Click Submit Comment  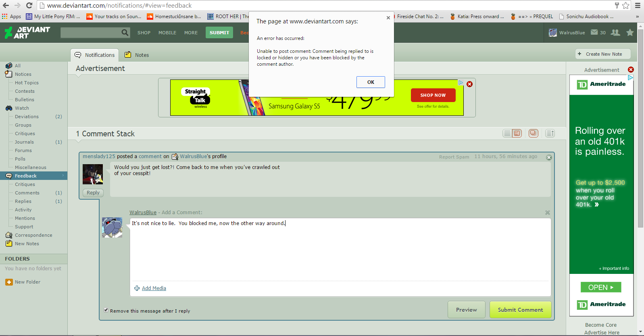pyautogui.click(x=520, y=310)
